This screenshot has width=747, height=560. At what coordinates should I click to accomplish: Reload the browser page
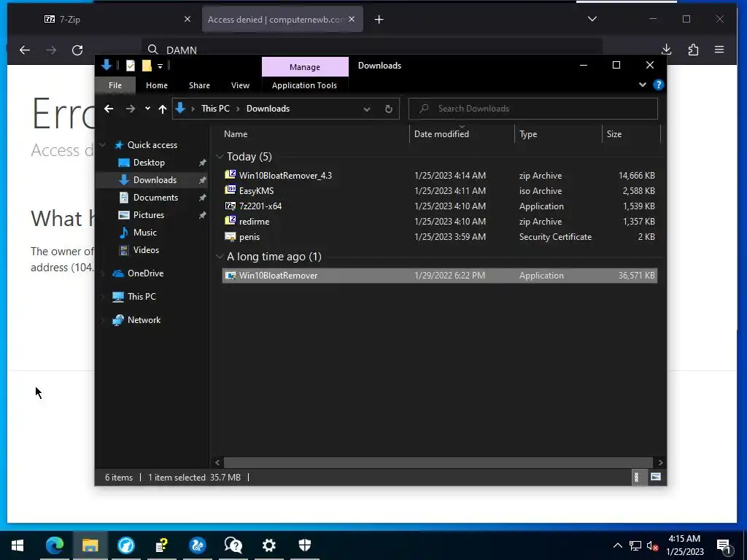pyautogui.click(x=77, y=50)
